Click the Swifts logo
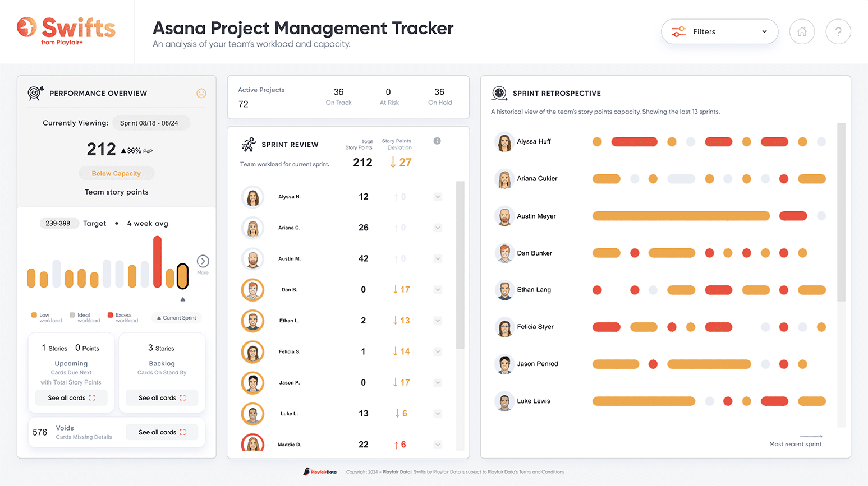Viewport: 868px width, 486px height. click(66, 31)
